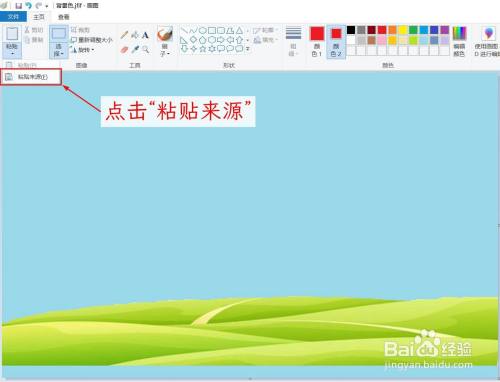
Task: Pick the Six-point star shape
Action: 212,49
